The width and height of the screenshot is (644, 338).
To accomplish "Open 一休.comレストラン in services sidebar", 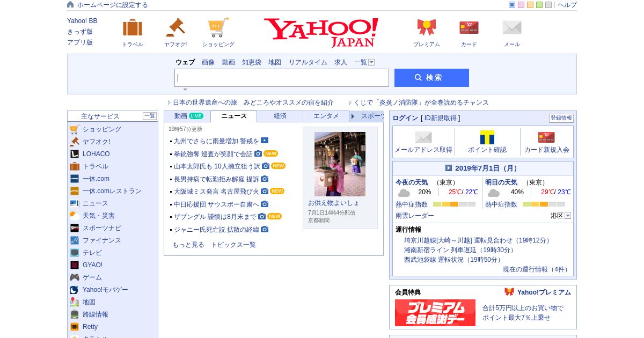I will point(112,191).
